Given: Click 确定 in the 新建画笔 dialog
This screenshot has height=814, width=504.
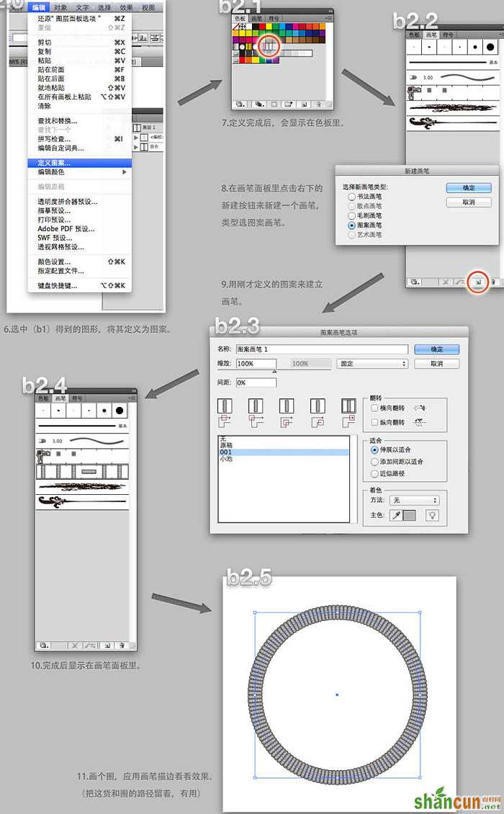Looking at the screenshot, I should pos(469,188).
